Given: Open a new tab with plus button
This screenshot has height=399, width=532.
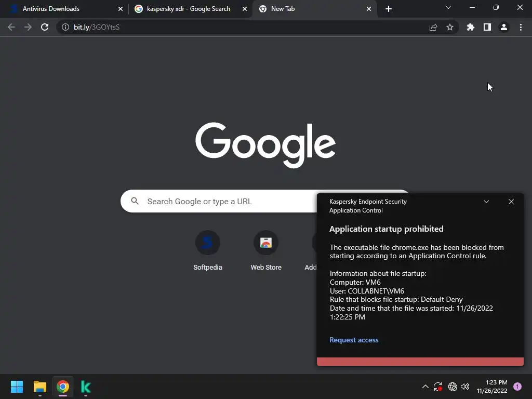Looking at the screenshot, I should pos(389,9).
